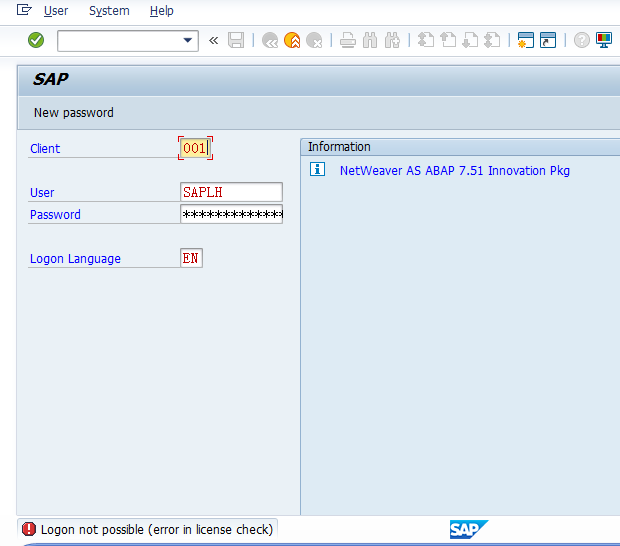Image resolution: width=620 pixels, height=546 pixels.
Task: Click the SAP logo in status bar
Action: pos(469,529)
